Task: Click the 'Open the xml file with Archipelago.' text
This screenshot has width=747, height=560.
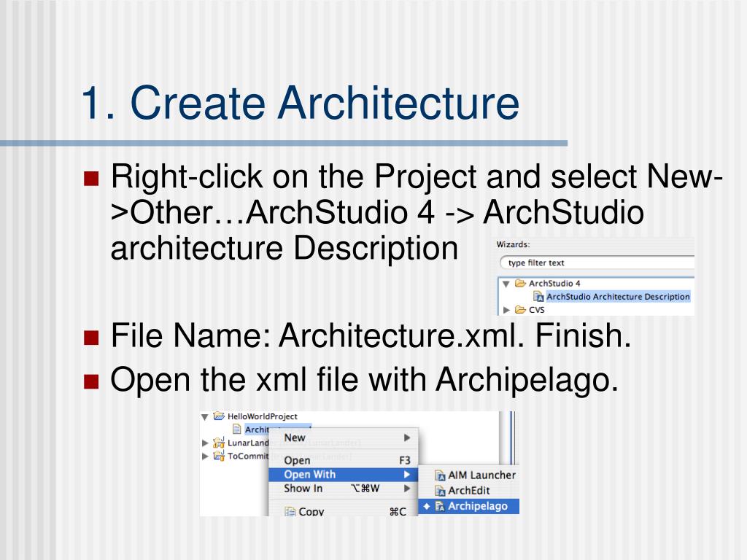Action: (x=365, y=381)
